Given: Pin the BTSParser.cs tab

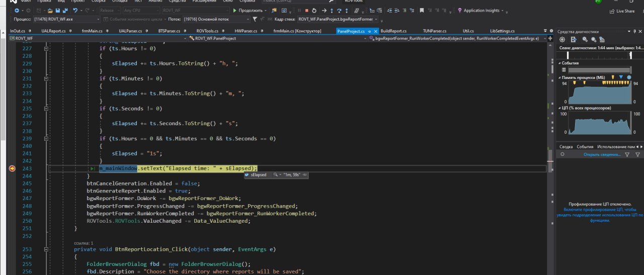Looking at the screenshot, I should click(185, 31).
